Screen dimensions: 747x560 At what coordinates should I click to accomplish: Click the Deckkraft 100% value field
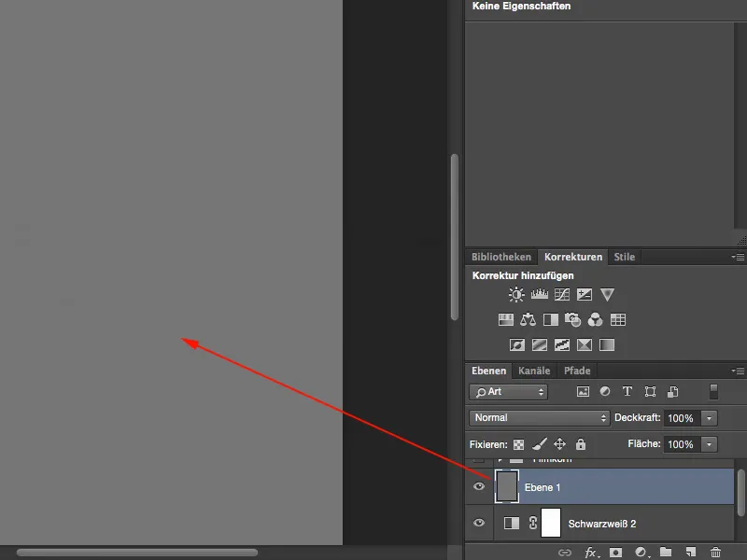coord(682,418)
